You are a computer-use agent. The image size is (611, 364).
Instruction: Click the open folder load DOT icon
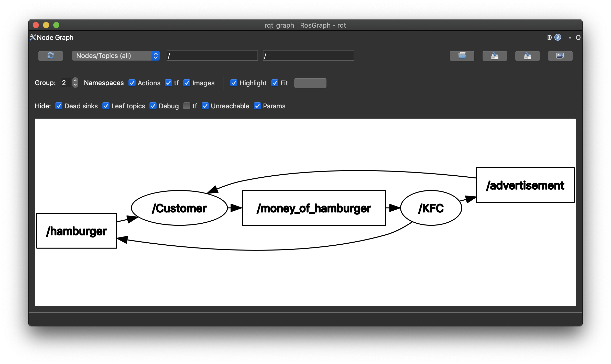point(462,56)
